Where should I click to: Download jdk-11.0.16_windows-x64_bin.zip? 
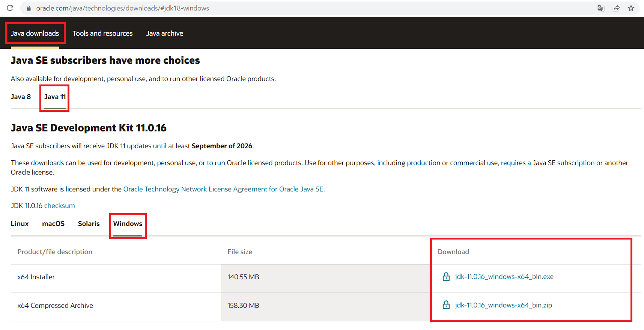[x=503, y=305]
